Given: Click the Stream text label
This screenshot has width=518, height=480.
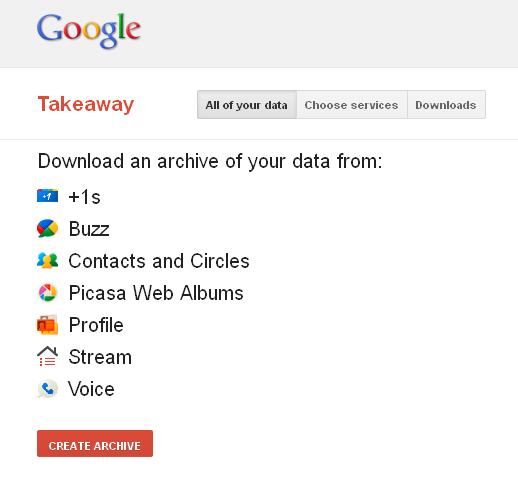Looking at the screenshot, I should point(100,357).
